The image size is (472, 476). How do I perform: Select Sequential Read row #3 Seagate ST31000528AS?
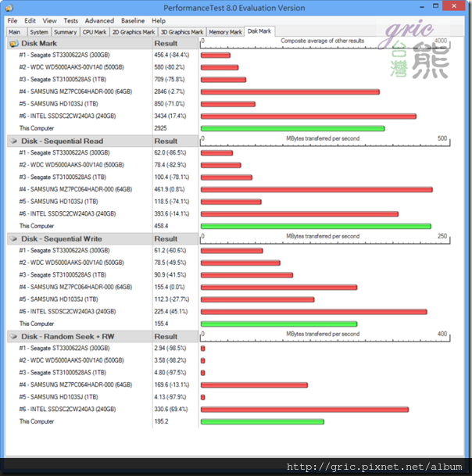[63, 177]
